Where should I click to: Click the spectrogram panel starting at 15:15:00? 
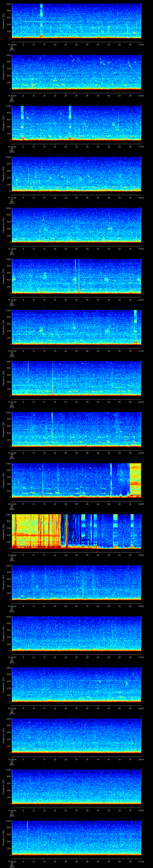point(76,72)
